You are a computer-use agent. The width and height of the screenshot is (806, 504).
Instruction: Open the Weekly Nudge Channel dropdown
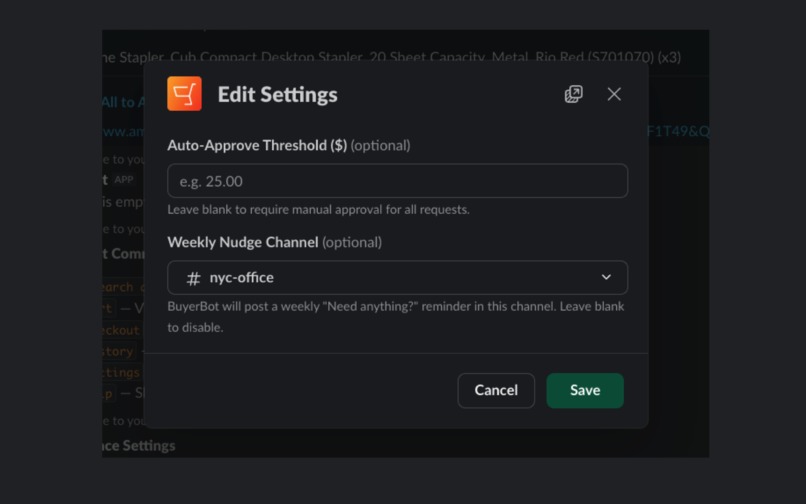coord(397,278)
